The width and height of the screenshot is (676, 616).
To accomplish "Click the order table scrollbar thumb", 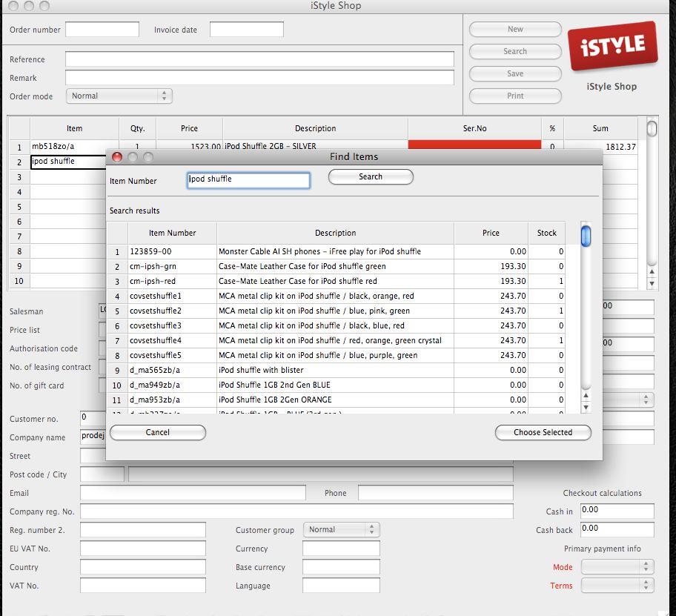I will pos(652,128).
